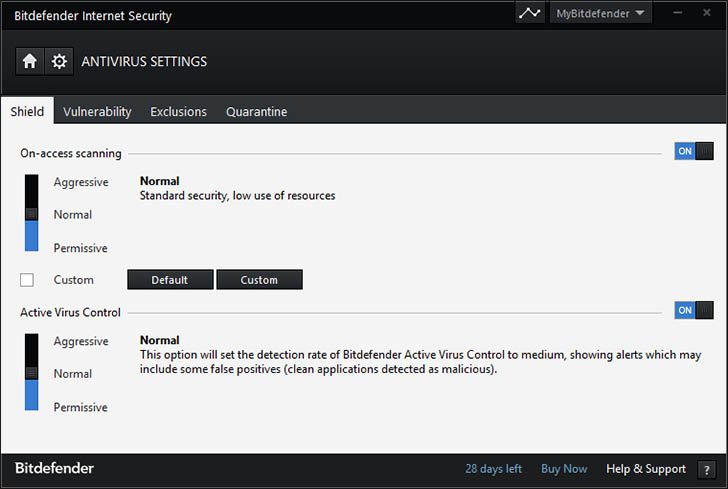Click the 28 days left link
This screenshot has width=728, height=489.
coord(494,468)
